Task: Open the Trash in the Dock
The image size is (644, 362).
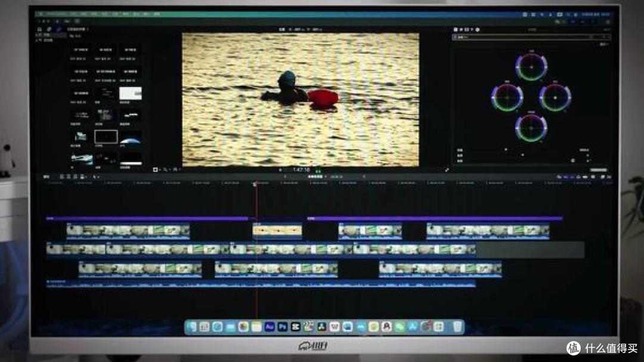Action: 457,327
